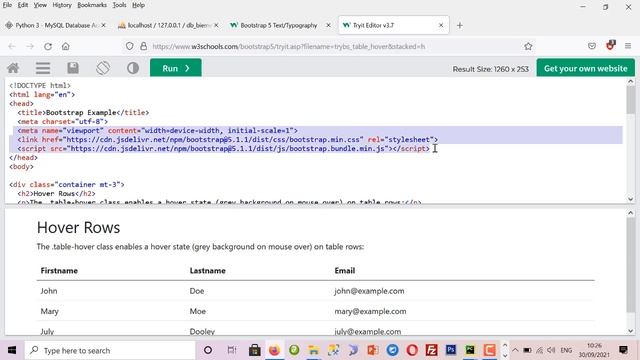This screenshot has height=360, width=640.
Task: Click the Cortana circle icon on taskbar
Action: [208, 350]
